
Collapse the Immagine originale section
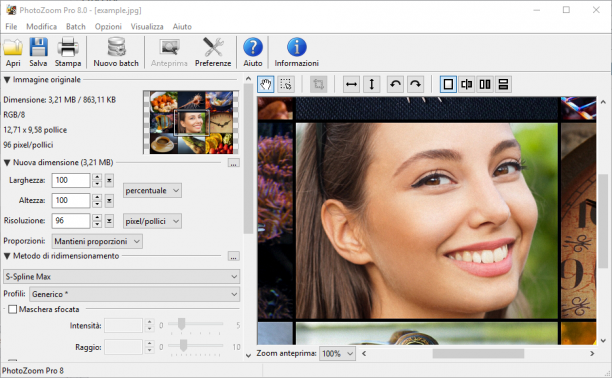coord(7,80)
